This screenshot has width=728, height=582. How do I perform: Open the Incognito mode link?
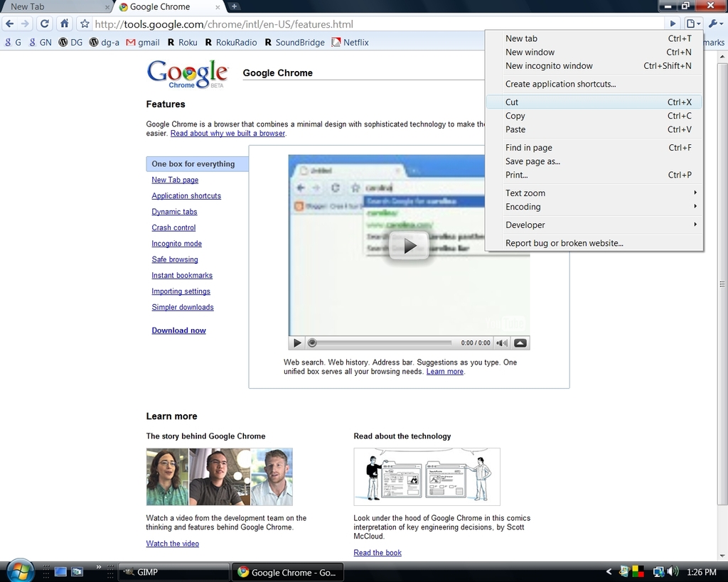[x=176, y=244]
